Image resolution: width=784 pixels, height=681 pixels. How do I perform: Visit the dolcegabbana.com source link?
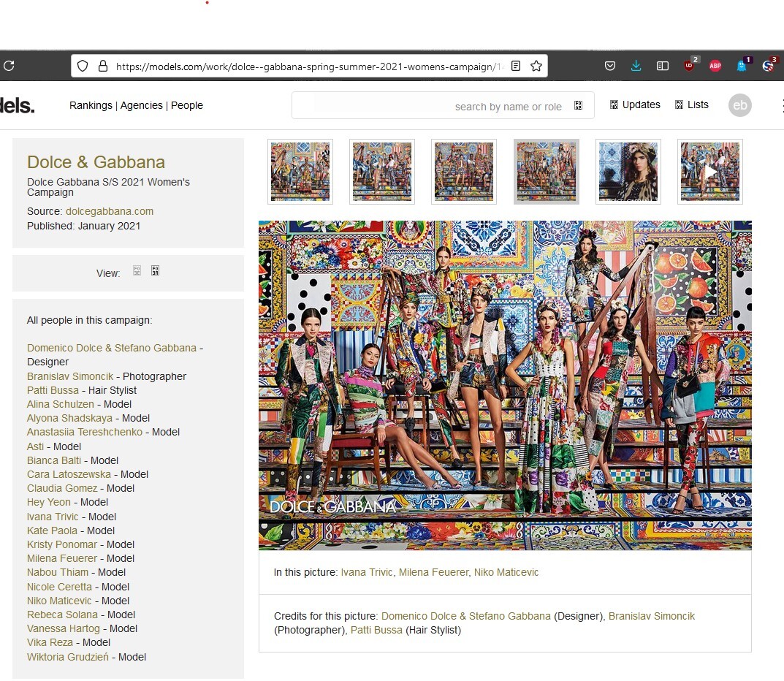click(x=110, y=211)
